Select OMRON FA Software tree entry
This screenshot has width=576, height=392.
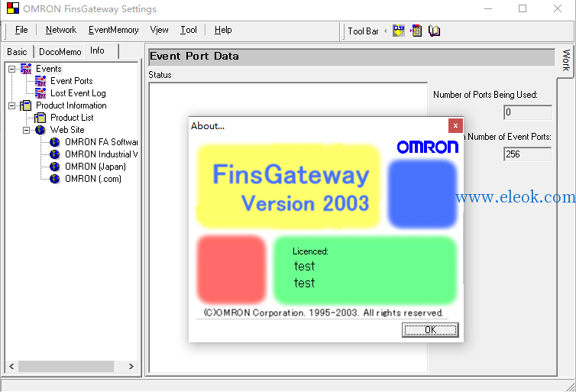coord(101,142)
